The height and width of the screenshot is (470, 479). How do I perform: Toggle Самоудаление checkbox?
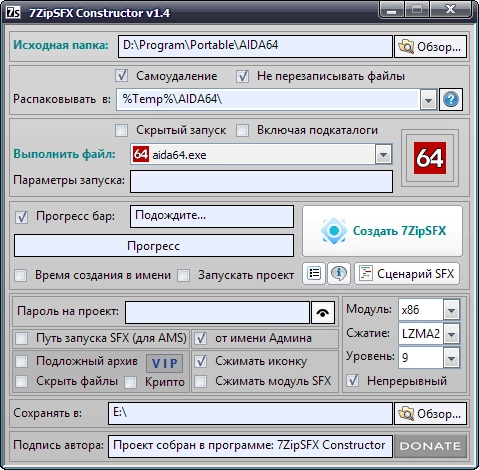point(122,76)
